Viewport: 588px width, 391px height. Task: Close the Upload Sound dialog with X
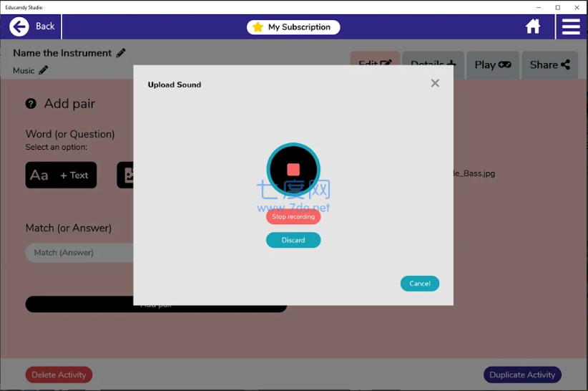pyautogui.click(x=435, y=83)
